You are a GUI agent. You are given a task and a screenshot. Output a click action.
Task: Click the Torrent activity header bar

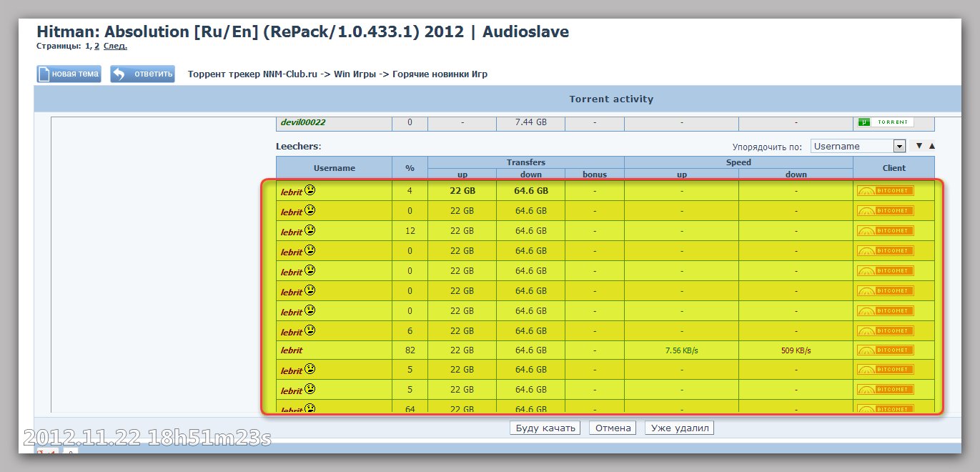pyautogui.click(x=611, y=99)
